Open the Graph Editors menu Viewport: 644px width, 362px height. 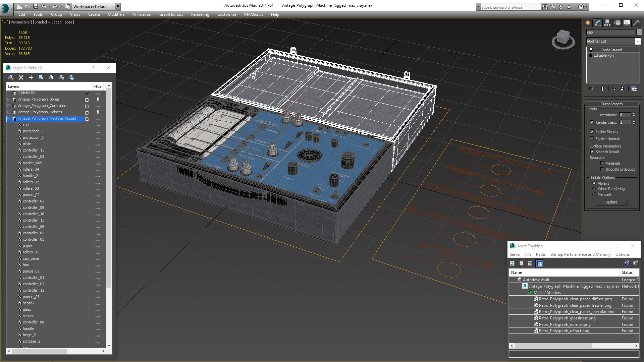click(171, 14)
